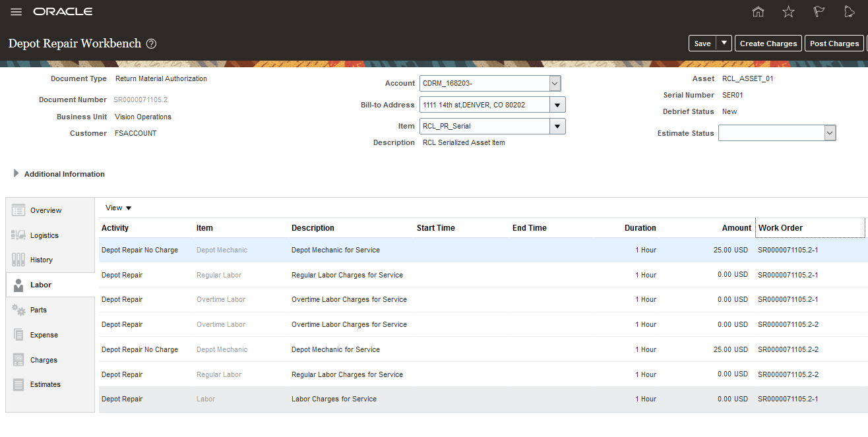Sort by Activity column header
Screen dimensions: 868x437
coord(115,228)
